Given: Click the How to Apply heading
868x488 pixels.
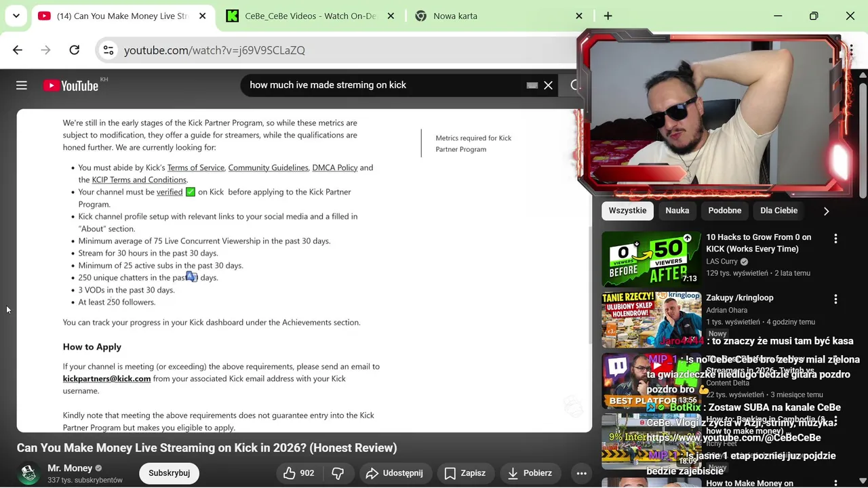Looking at the screenshot, I should (92, 346).
